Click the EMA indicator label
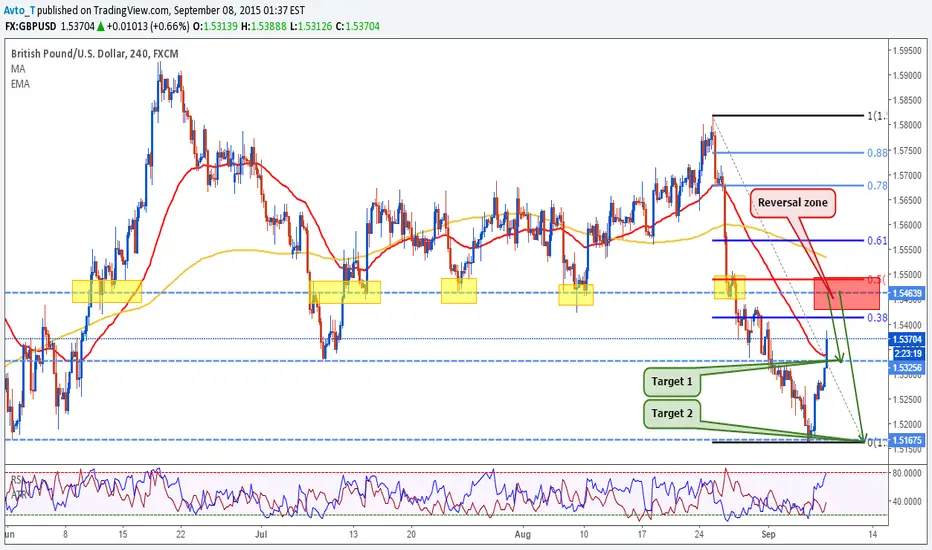The image size is (932, 550). pos(20,84)
